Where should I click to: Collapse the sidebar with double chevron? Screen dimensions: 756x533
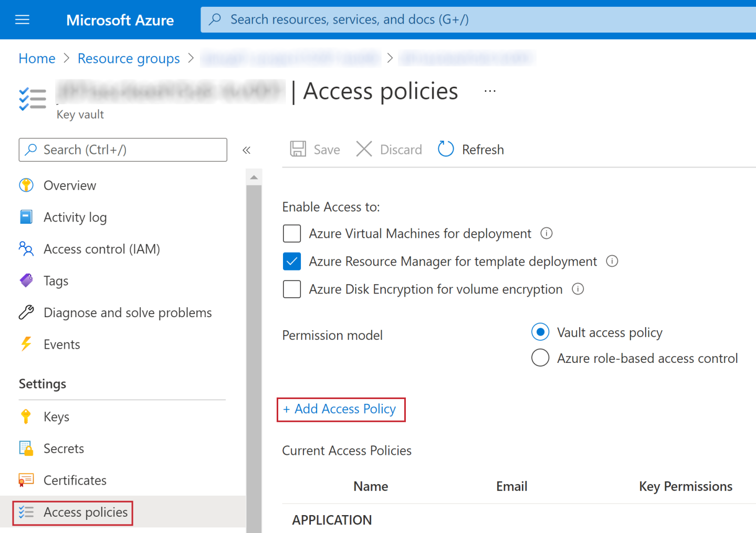[246, 150]
